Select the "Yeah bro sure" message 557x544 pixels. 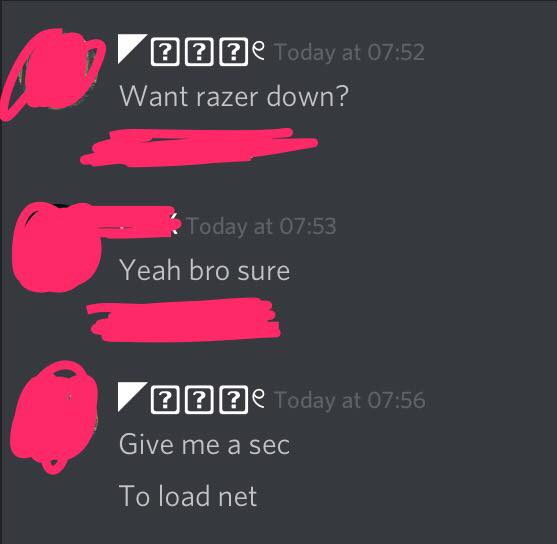tap(205, 270)
